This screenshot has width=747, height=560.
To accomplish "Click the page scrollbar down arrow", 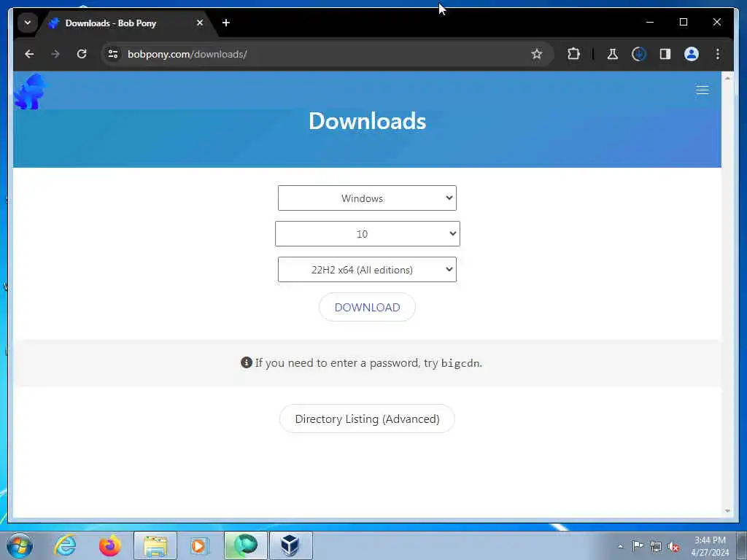I will pos(727,511).
